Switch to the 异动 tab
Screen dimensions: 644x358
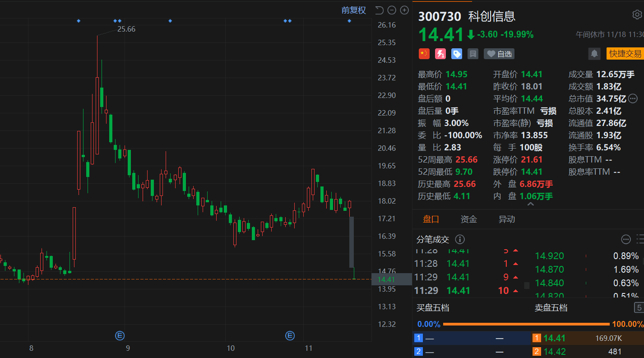[506, 219]
